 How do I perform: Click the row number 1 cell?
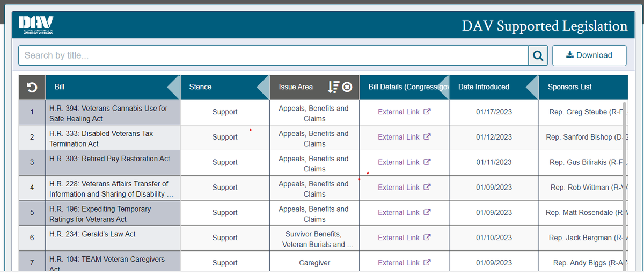coord(32,113)
